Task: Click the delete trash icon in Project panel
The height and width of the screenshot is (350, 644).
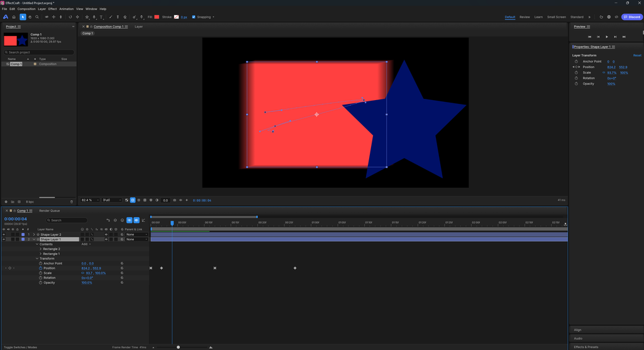Action: [x=72, y=202]
